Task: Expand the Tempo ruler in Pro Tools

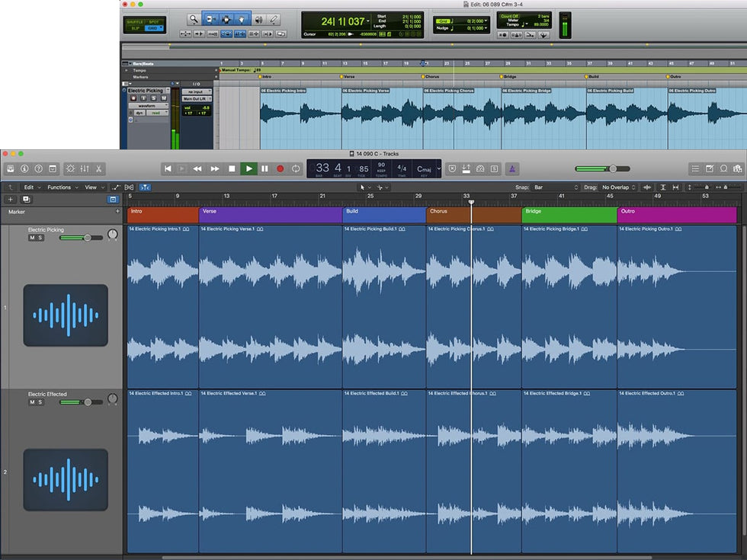Action: [127, 70]
